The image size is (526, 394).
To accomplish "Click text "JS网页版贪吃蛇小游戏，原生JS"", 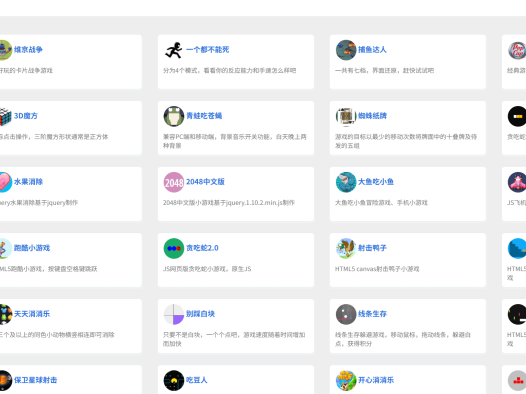I will 207,269.
